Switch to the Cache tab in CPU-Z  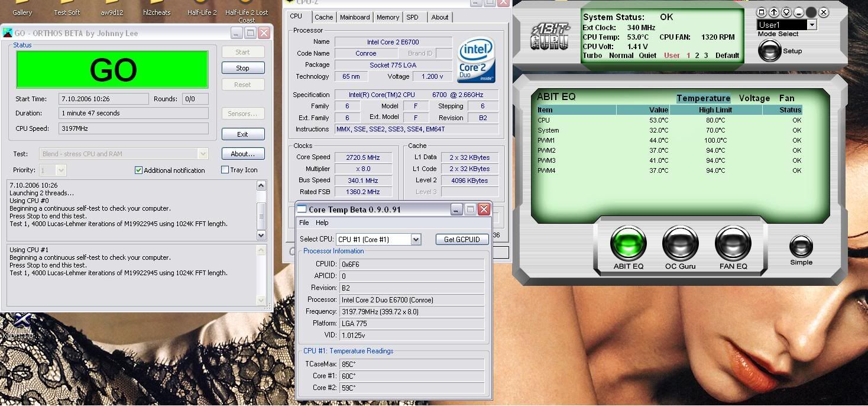[x=323, y=17]
